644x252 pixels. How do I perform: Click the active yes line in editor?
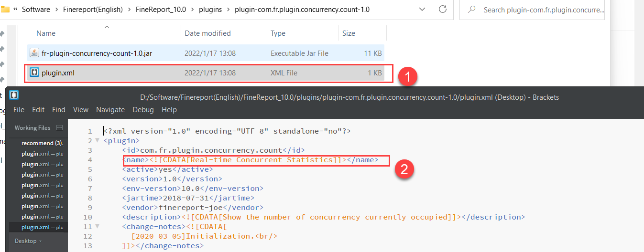coord(167,169)
